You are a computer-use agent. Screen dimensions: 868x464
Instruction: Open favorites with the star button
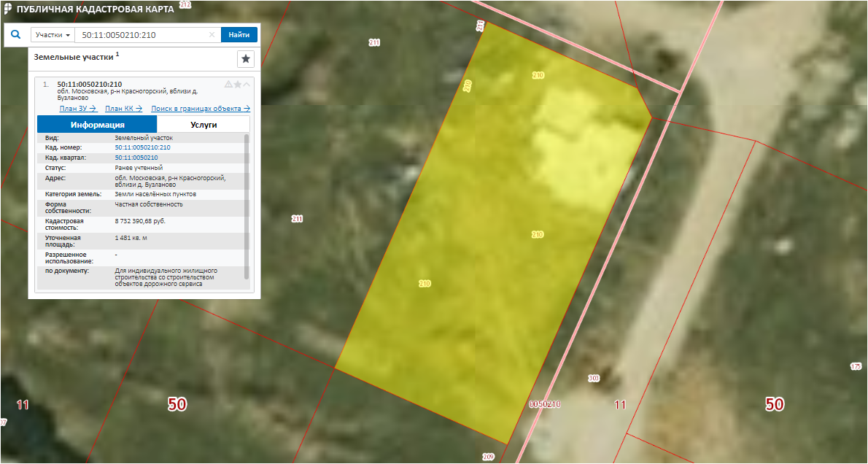(246, 59)
